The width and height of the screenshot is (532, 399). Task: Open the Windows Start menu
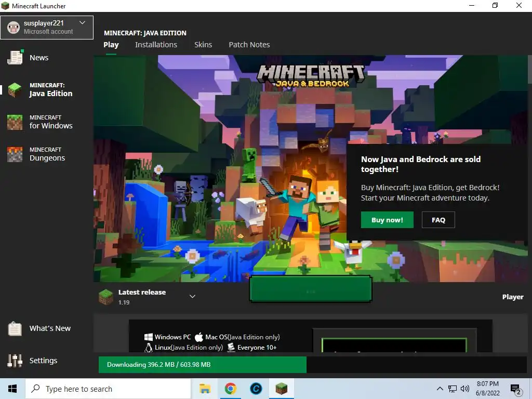pos(12,389)
